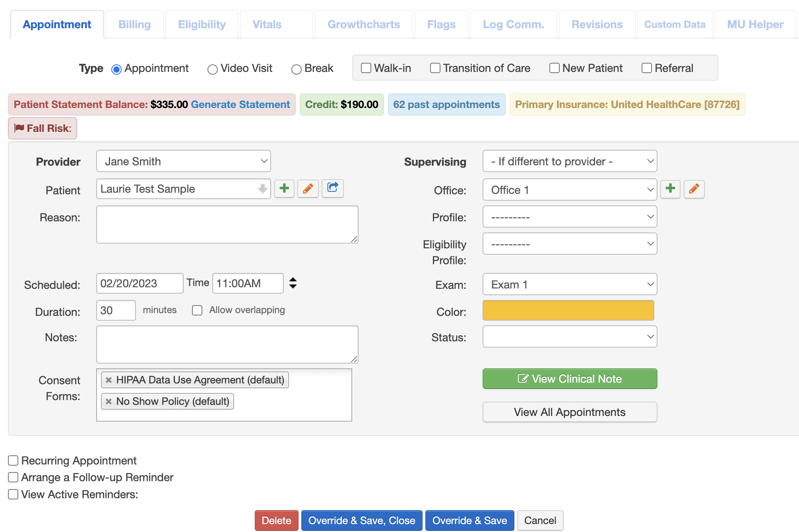
Task: Click the Generate Statement link
Action: click(240, 104)
